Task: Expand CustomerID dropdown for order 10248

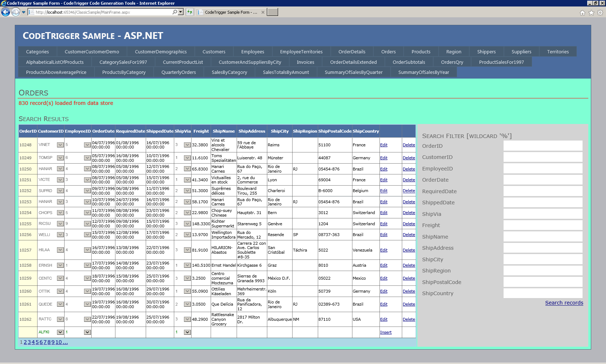Action: click(x=60, y=145)
